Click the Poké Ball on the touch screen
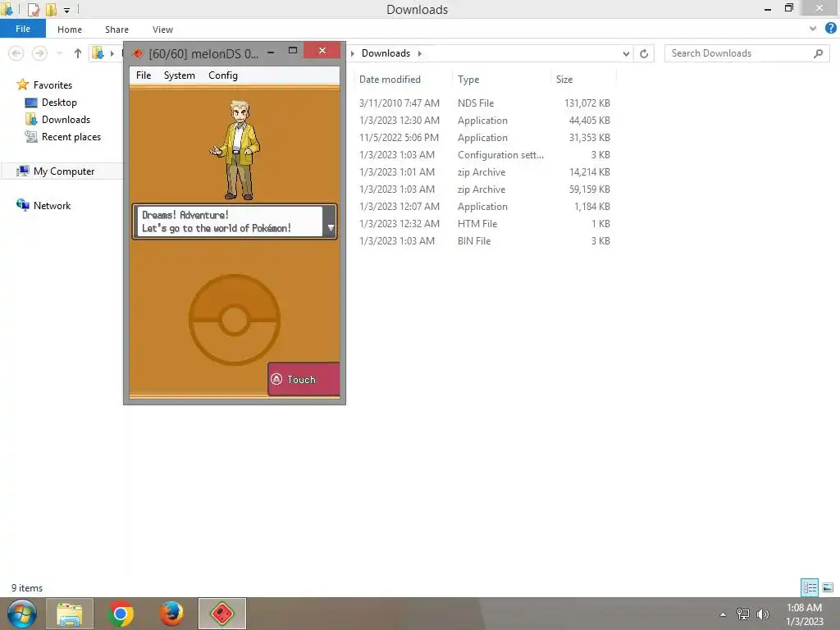This screenshot has height=630, width=840. 234,320
